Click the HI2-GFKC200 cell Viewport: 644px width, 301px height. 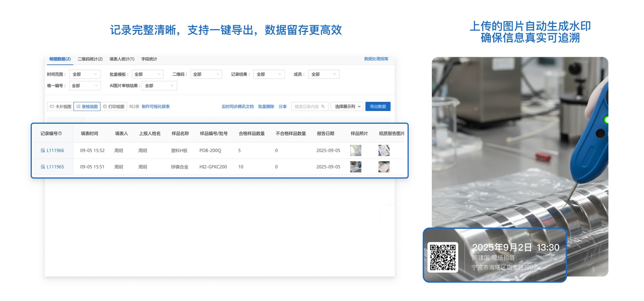click(x=213, y=167)
